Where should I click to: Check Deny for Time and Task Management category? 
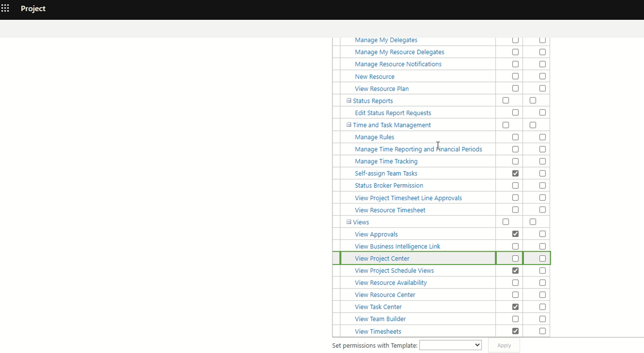[x=533, y=125]
